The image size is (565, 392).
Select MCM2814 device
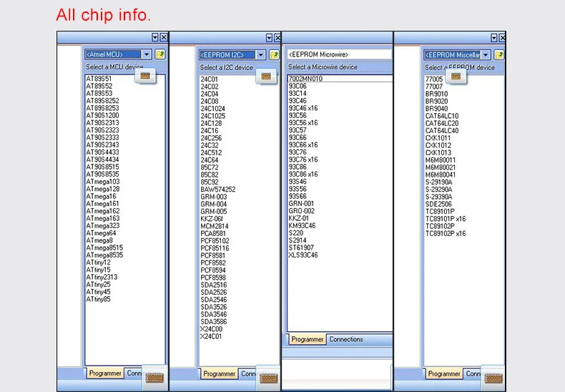point(215,226)
